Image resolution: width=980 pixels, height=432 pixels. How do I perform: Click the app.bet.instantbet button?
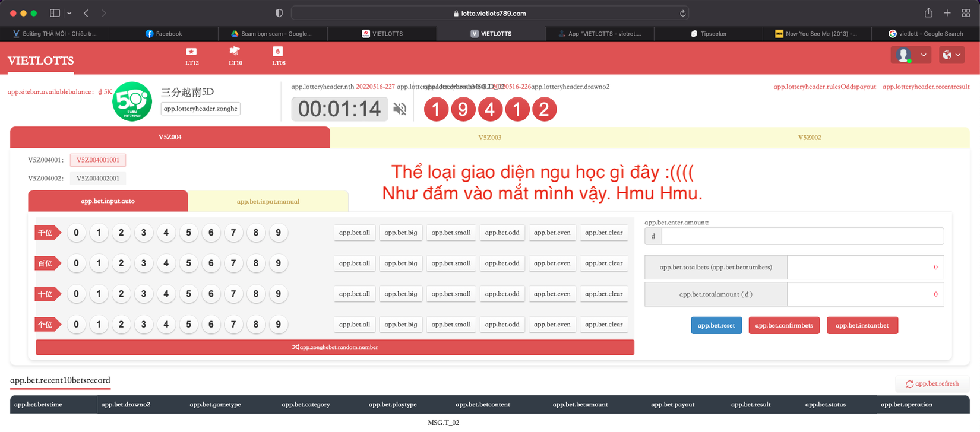tap(862, 325)
